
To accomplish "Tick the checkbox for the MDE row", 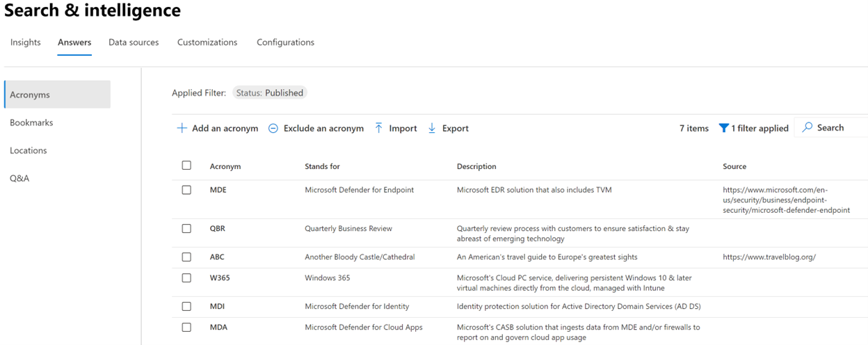I will (x=186, y=190).
